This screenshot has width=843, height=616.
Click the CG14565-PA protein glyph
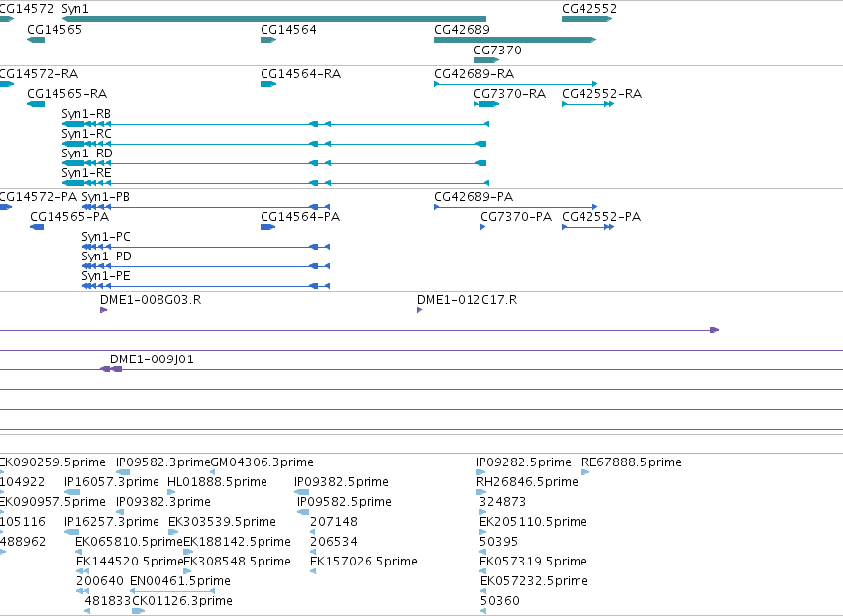[37, 227]
